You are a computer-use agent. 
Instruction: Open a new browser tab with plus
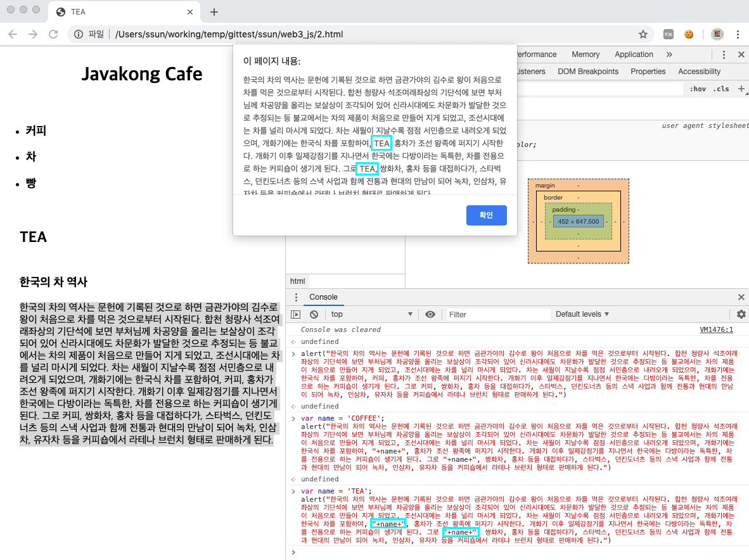(x=214, y=12)
